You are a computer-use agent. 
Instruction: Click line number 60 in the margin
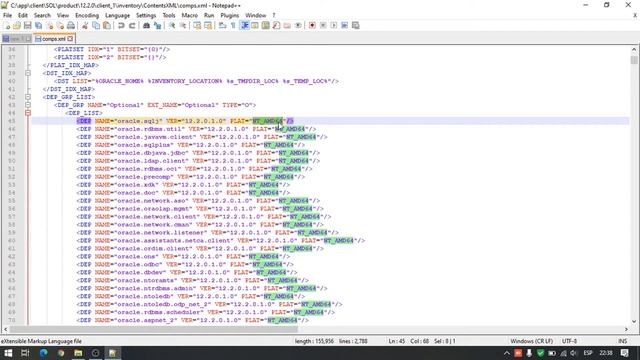[x=11, y=240]
